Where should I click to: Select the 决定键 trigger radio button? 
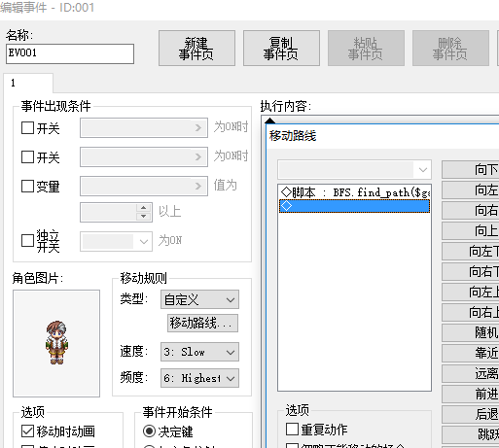149,431
